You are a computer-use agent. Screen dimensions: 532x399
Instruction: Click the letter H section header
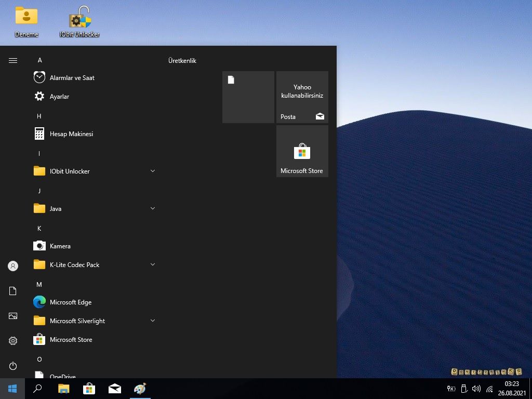pyautogui.click(x=39, y=116)
